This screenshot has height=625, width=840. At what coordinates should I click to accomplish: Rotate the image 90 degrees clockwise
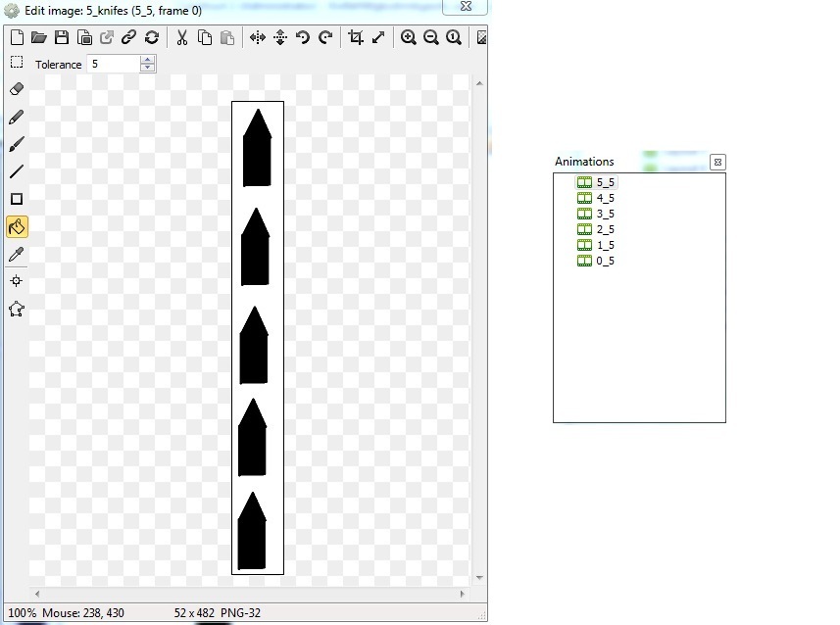click(x=325, y=37)
